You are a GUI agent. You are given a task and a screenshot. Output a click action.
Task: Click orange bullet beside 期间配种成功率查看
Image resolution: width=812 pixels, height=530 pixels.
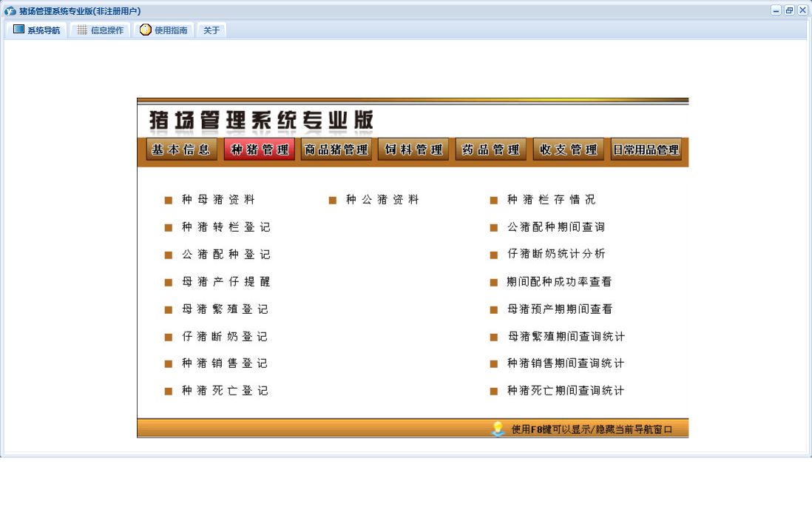[493, 283]
